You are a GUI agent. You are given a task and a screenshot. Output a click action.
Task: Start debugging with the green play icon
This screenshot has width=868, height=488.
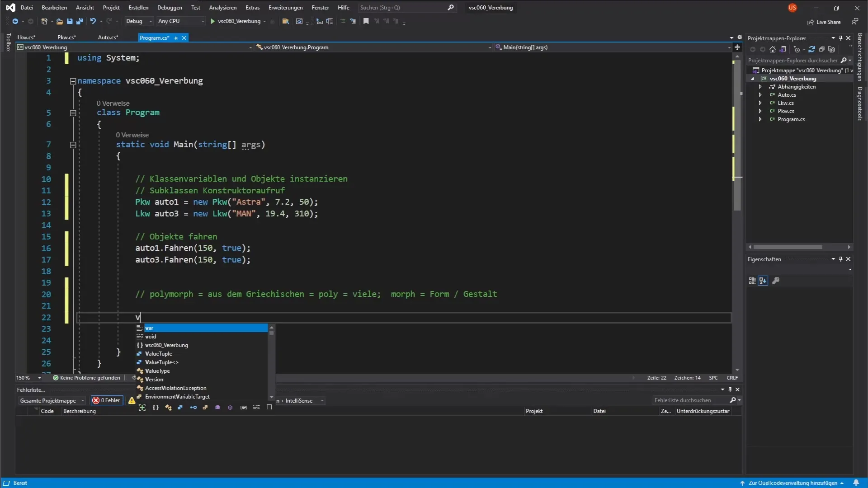coord(212,21)
